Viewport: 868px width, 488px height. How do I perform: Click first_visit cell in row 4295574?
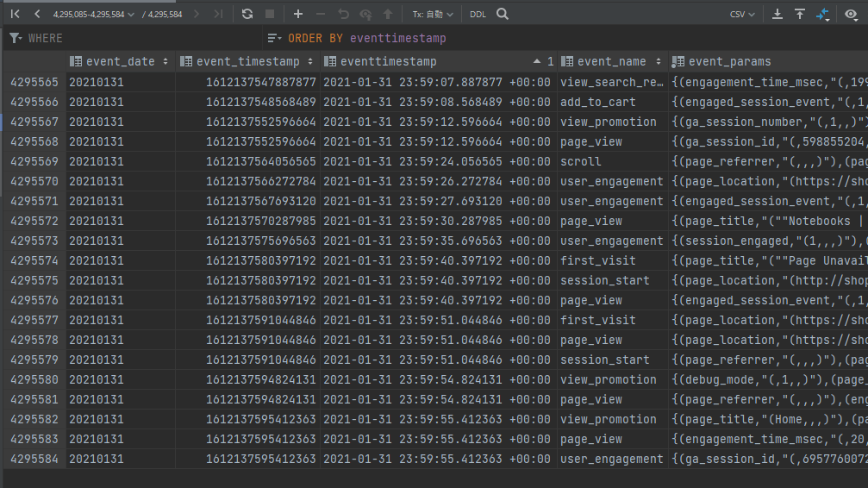(x=612, y=260)
